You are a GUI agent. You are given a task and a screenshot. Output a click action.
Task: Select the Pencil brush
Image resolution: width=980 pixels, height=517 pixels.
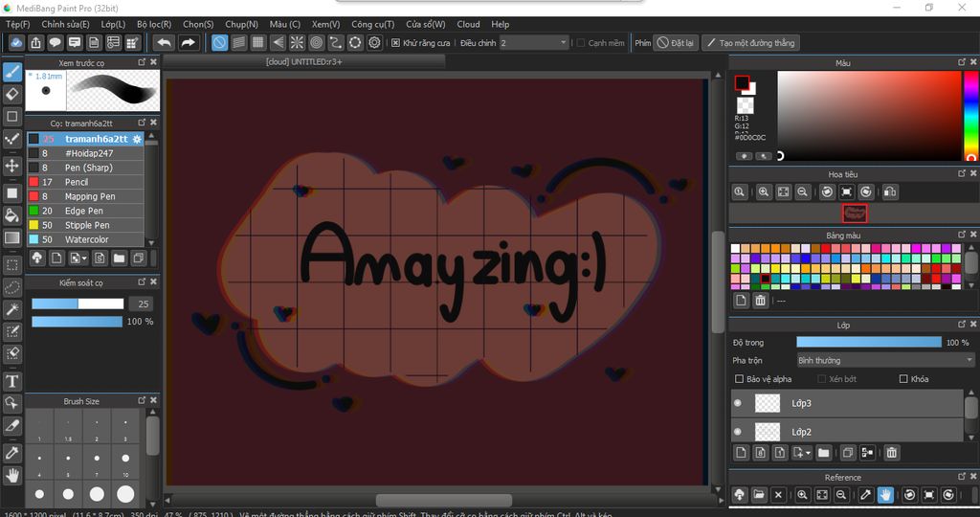point(85,182)
